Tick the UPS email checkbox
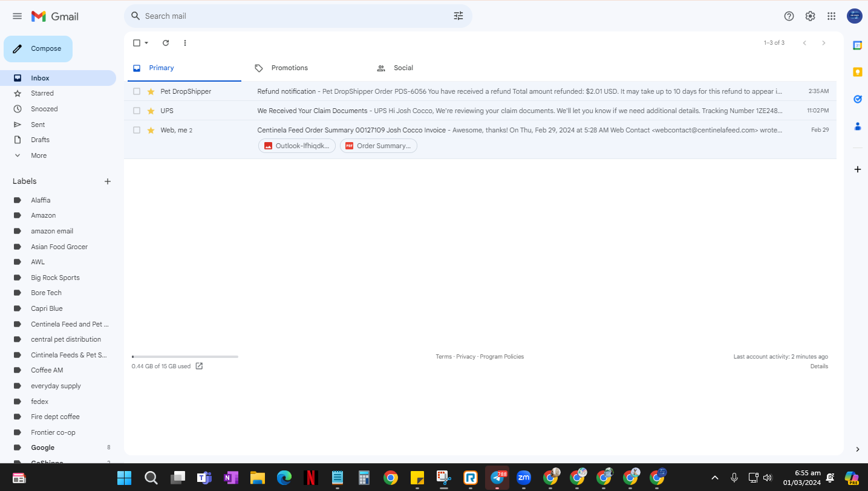Viewport: 868px width, 491px height. click(137, 111)
